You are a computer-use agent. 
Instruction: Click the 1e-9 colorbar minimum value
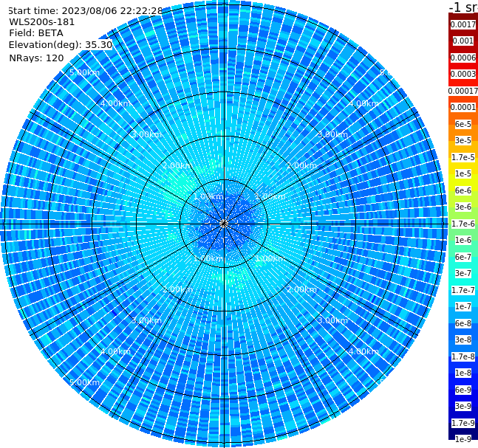point(463,439)
